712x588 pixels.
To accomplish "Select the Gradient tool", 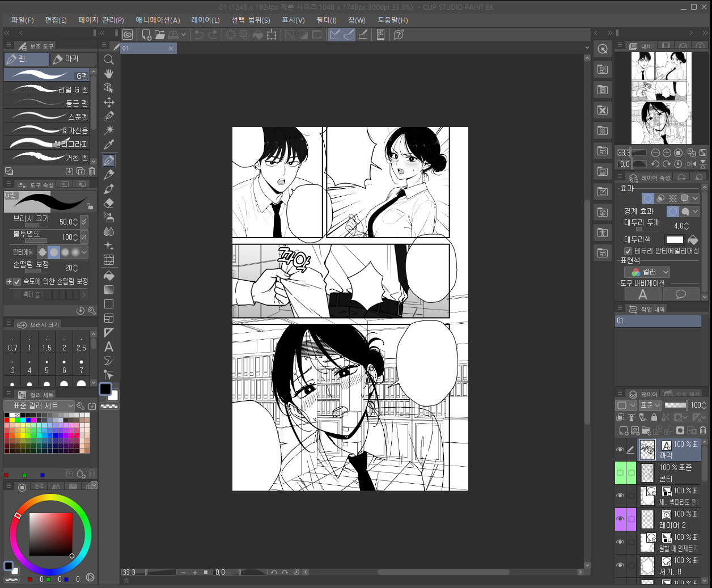I will pyautogui.click(x=109, y=290).
